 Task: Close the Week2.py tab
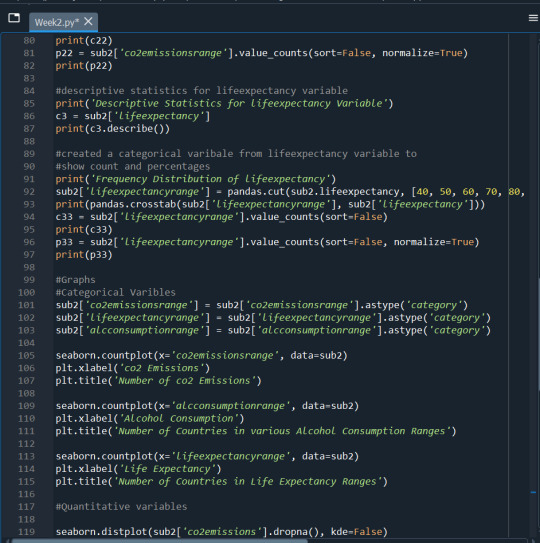(x=88, y=21)
